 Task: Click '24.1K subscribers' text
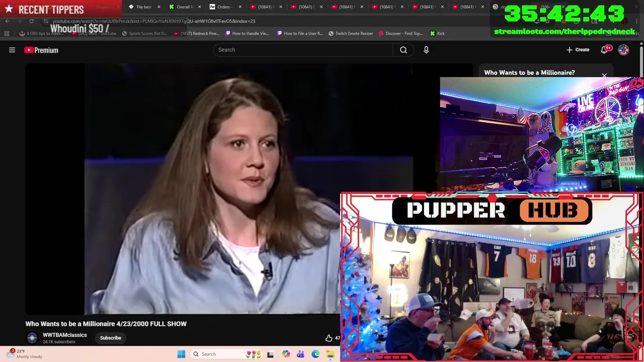point(59,342)
